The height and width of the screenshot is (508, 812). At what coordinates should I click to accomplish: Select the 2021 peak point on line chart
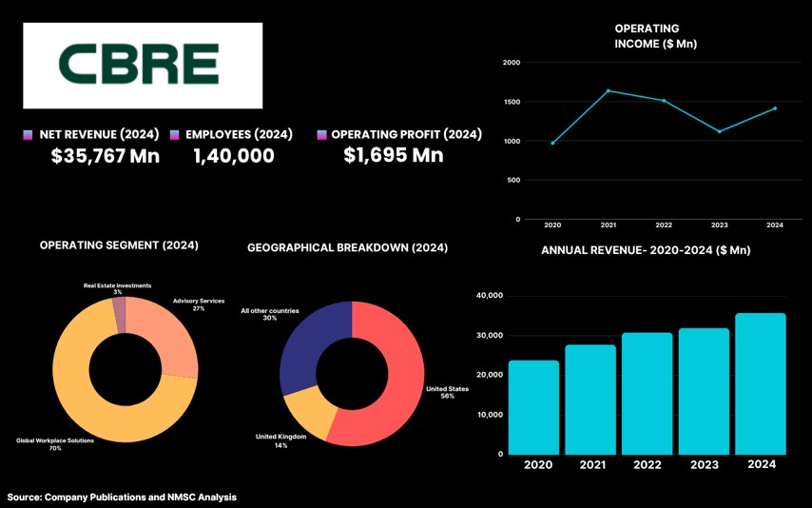click(x=609, y=90)
